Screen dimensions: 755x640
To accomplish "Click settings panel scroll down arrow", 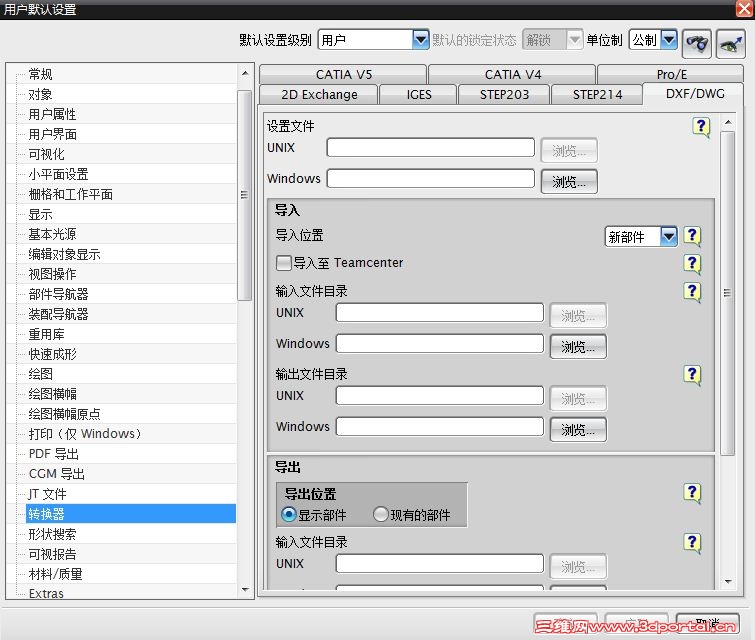I will 728,582.
